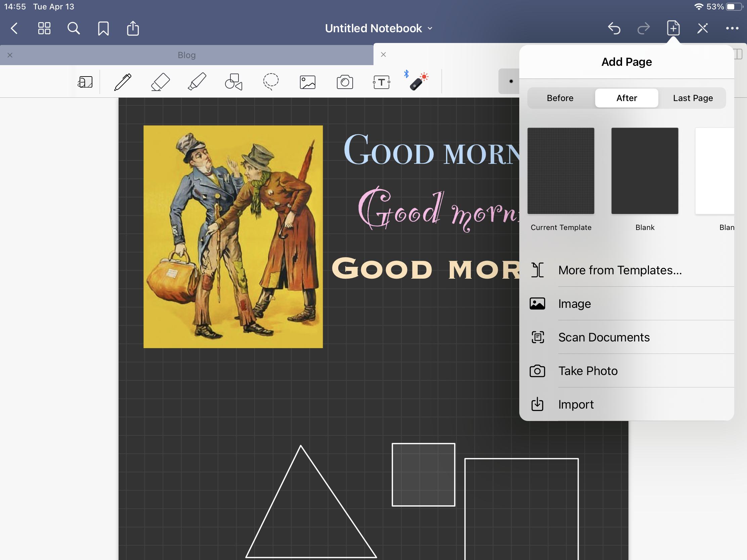
Task: Open More from Templates
Action: [x=620, y=270]
